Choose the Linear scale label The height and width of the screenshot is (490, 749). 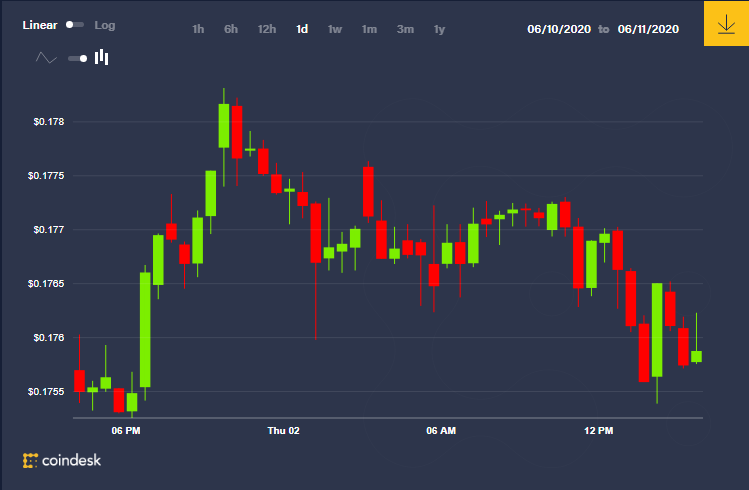[40, 25]
